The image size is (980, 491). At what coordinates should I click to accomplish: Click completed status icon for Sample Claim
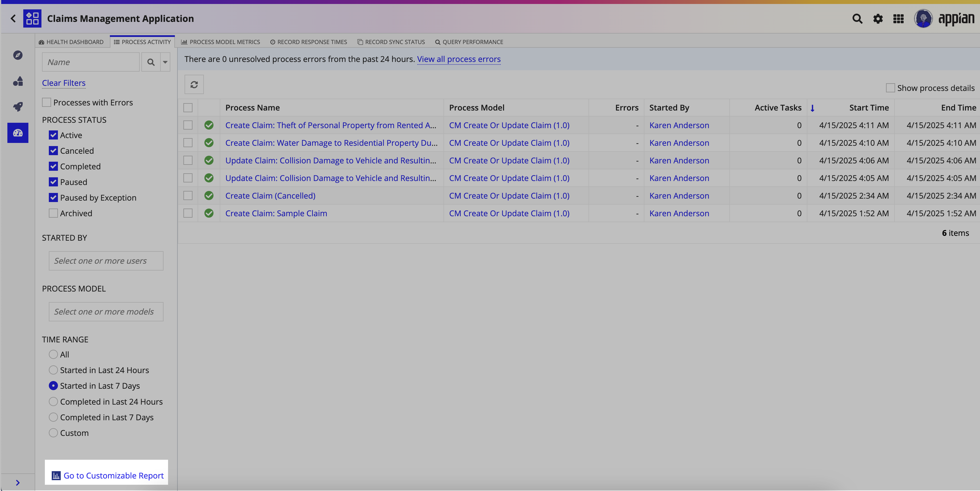click(209, 213)
